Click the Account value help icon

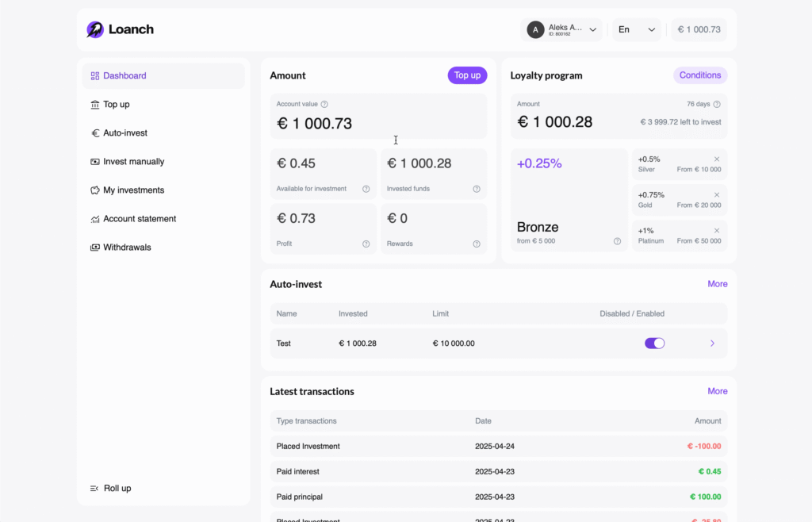pos(324,104)
